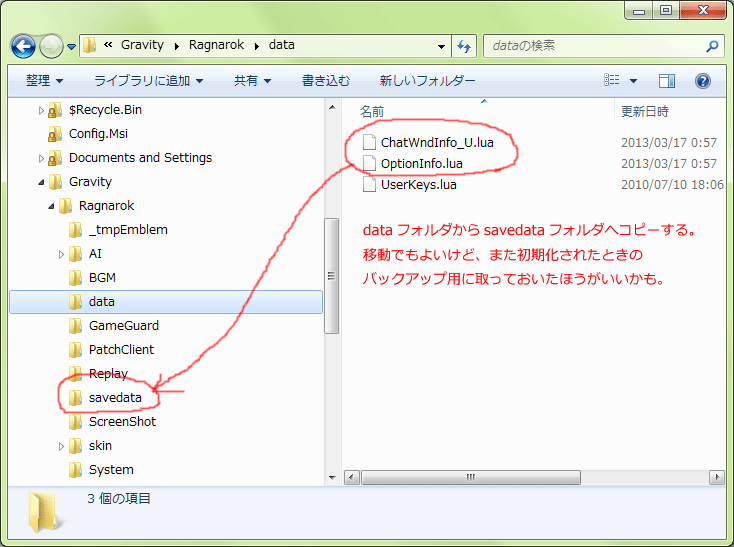Open the ライブラリに追加 dropdown
The width and height of the screenshot is (734, 547).
tap(148, 80)
